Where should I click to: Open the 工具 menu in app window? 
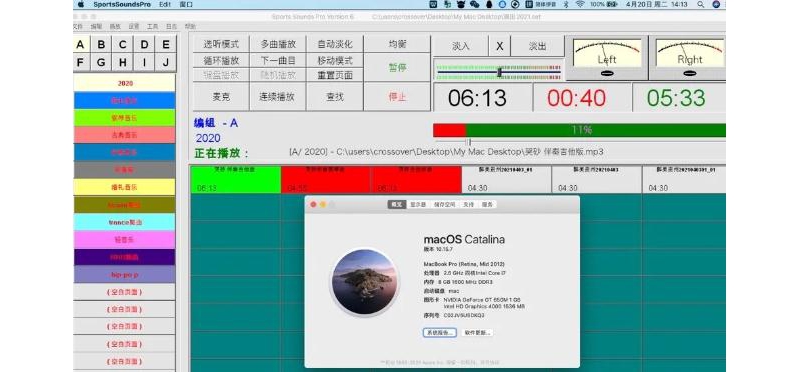(153, 26)
